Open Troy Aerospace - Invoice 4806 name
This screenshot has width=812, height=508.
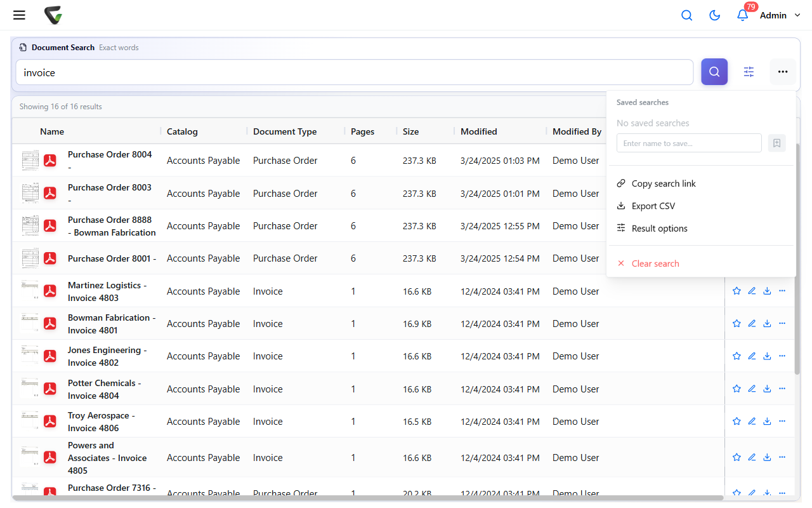[x=101, y=422]
